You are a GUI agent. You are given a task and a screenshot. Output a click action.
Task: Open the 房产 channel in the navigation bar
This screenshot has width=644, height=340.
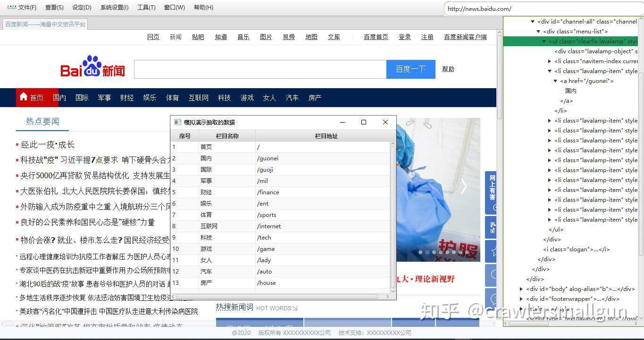coord(315,98)
